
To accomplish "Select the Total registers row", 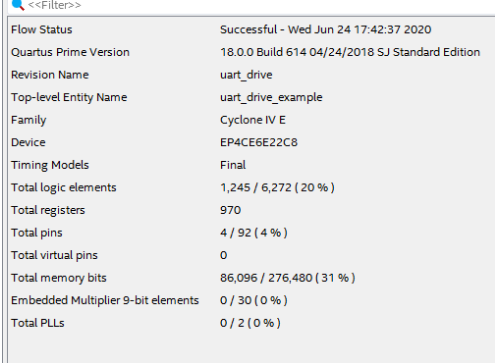I will tap(252, 210).
